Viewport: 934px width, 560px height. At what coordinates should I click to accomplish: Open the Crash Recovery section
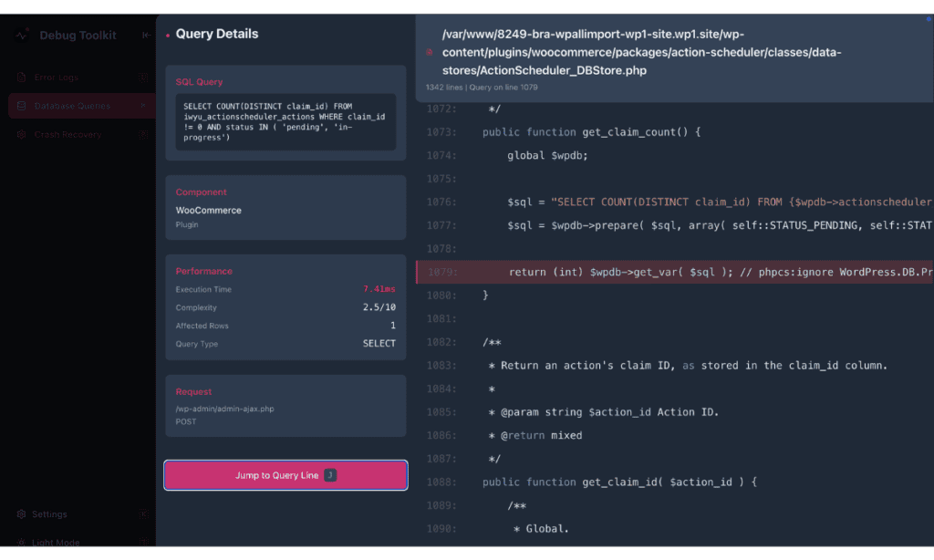pyautogui.click(x=81, y=135)
